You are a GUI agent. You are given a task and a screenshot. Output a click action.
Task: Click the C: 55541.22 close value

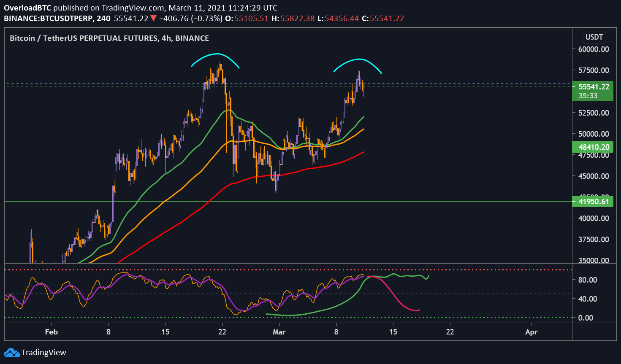click(x=383, y=19)
